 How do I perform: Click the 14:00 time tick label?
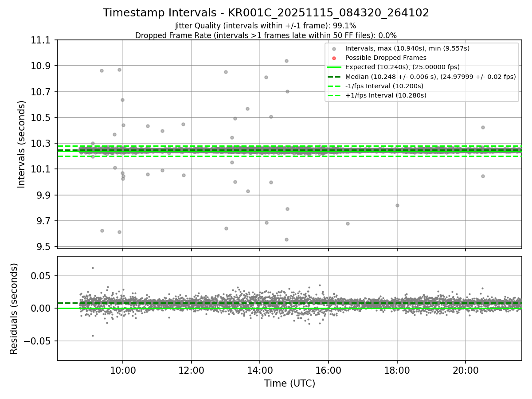(x=260, y=370)
